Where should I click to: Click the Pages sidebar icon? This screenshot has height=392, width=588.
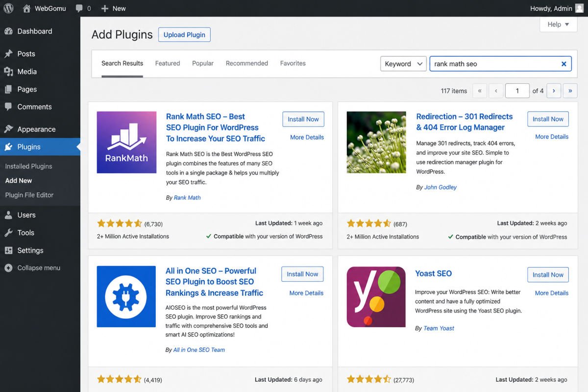(x=8, y=89)
